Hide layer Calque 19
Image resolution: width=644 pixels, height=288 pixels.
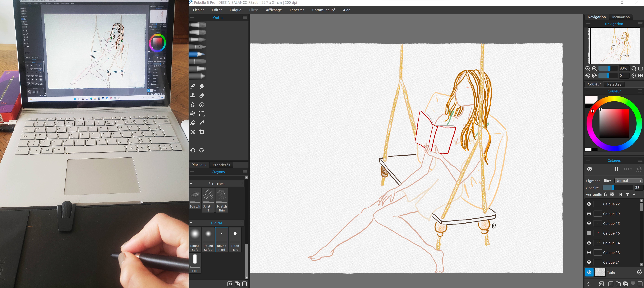click(589, 214)
